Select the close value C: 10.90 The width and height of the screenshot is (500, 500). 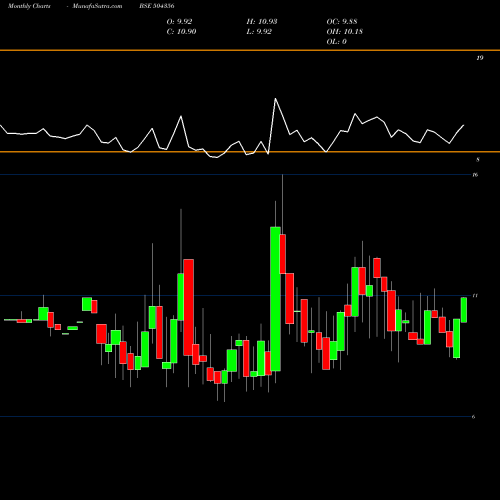[x=181, y=32]
